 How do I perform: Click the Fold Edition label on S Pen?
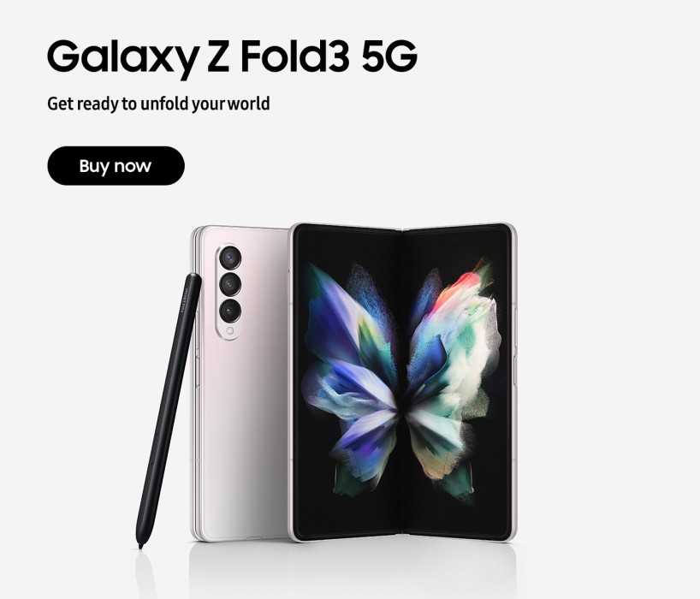point(184,300)
